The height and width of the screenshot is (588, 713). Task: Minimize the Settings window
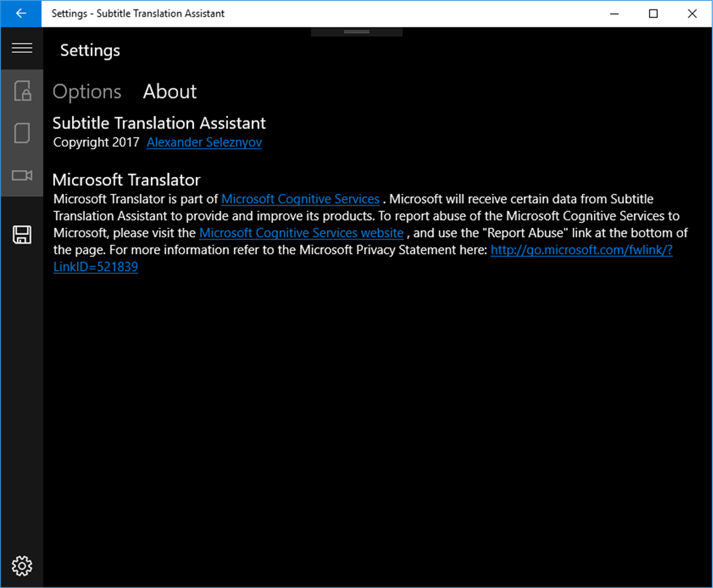point(614,14)
